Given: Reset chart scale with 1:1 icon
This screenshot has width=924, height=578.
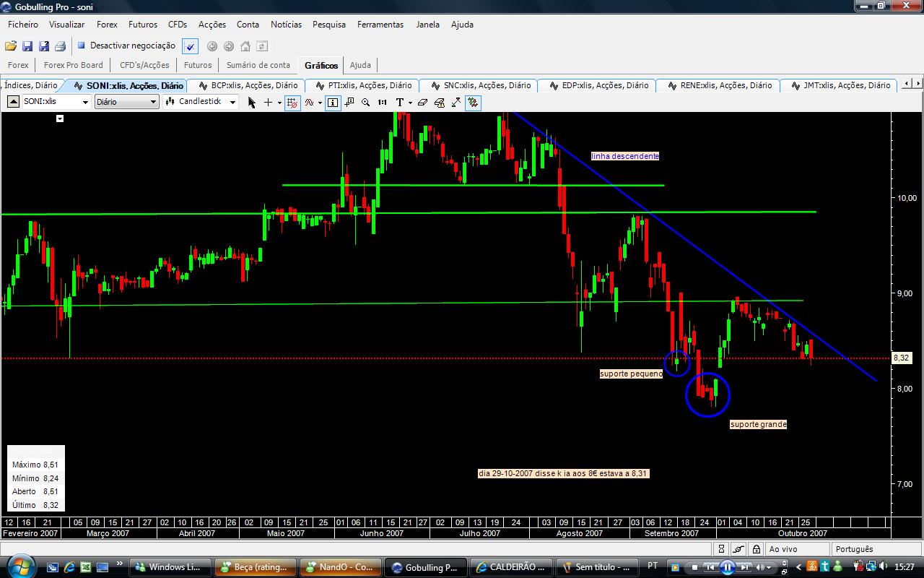Looking at the screenshot, I should [383, 102].
